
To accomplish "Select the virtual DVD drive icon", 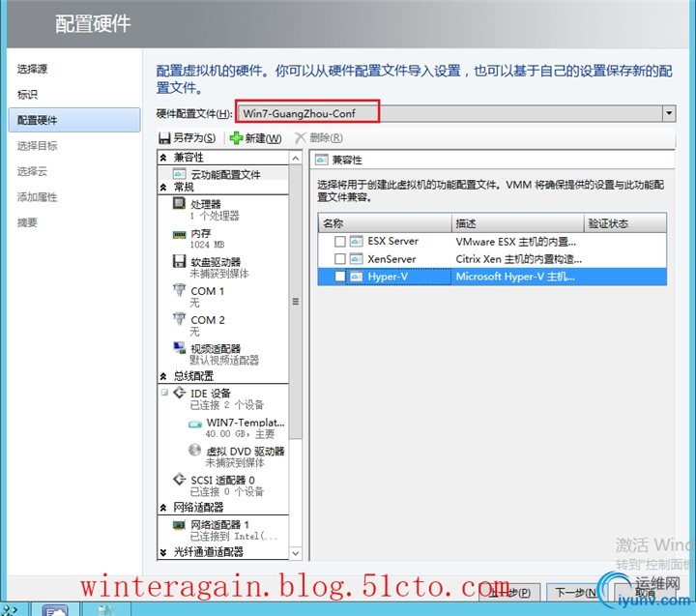I will pyautogui.click(x=195, y=450).
